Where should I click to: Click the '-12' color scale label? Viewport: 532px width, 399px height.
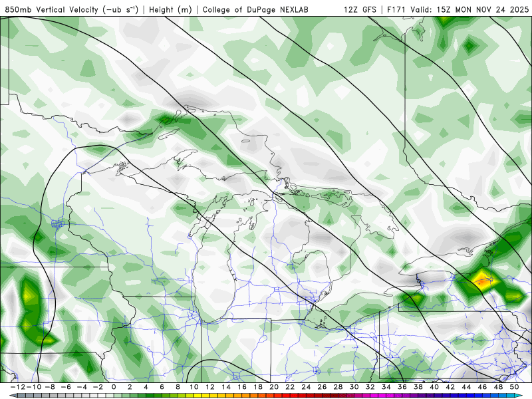[18, 387]
